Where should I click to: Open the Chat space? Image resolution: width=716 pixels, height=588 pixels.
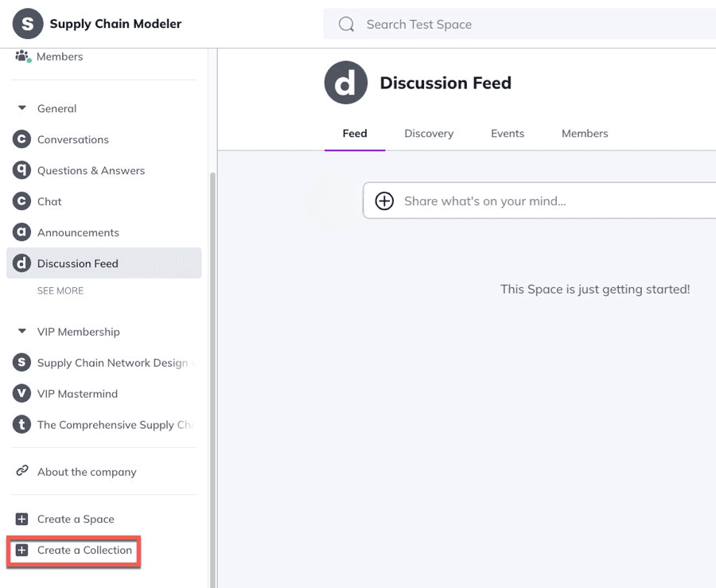click(x=49, y=201)
